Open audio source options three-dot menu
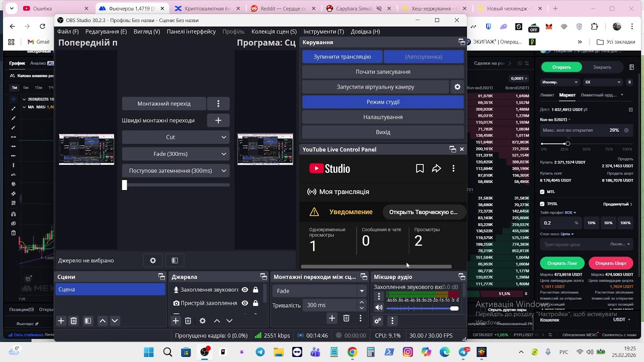Viewport: 644px width, 362px height. pos(379,296)
